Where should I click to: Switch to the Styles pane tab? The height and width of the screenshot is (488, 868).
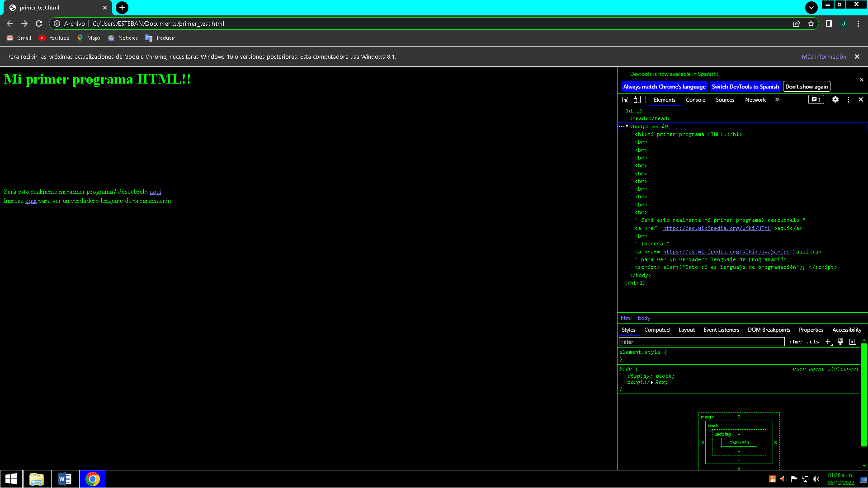(628, 330)
